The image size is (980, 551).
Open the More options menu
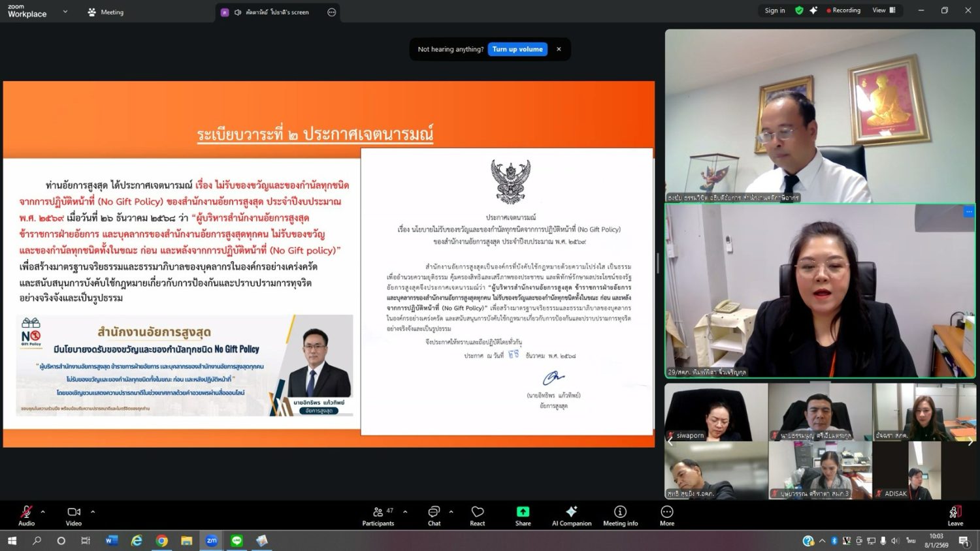point(667,514)
